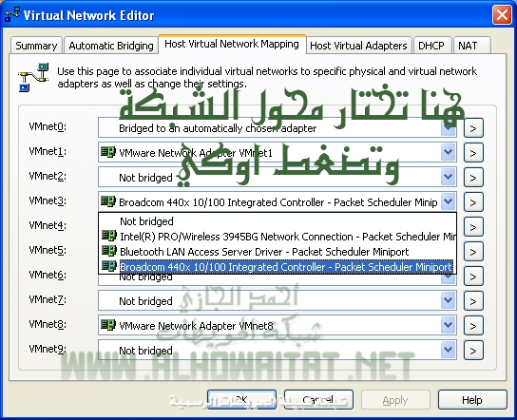Open VMnet2 settings arrow button
517x420 pixels.
pyautogui.click(x=473, y=178)
